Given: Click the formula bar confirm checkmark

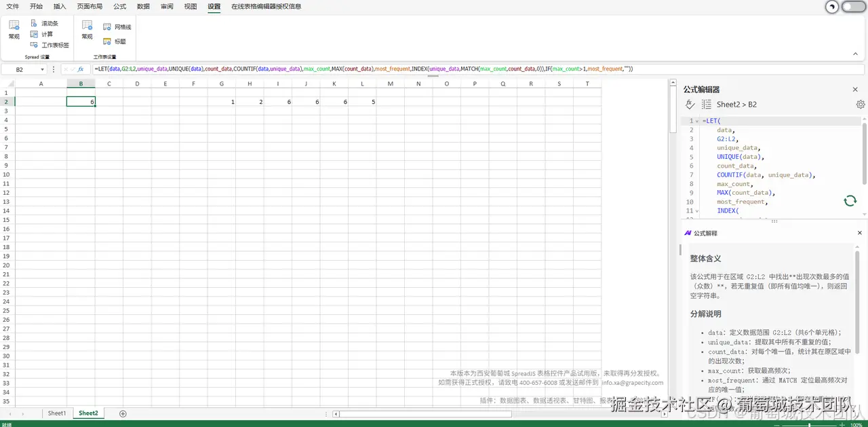Looking at the screenshot, I should 73,69.
